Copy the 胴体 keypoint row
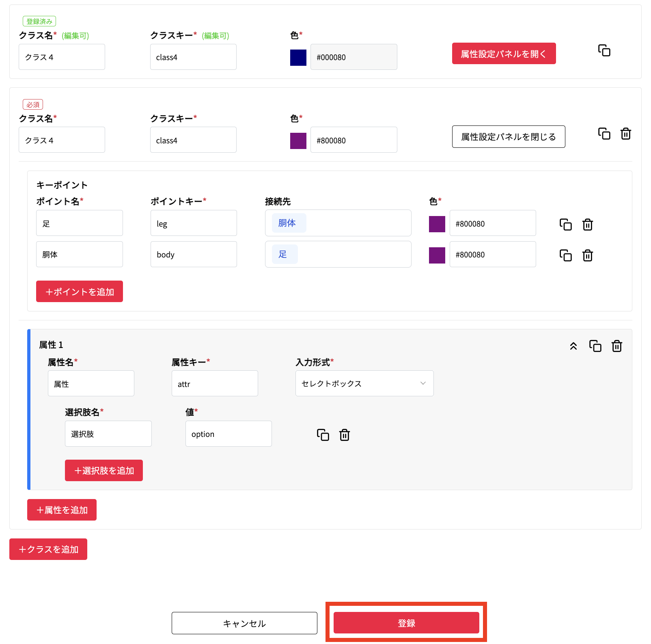651x644 pixels. (x=565, y=255)
